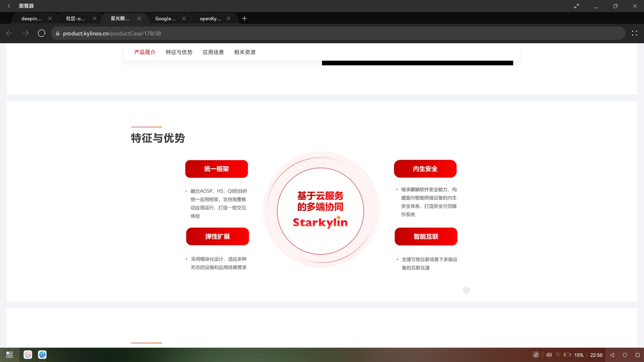644x362 pixels.
Task: Toggle fullscreen mode in the title bar
Action: pyautogui.click(x=576, y=6)
